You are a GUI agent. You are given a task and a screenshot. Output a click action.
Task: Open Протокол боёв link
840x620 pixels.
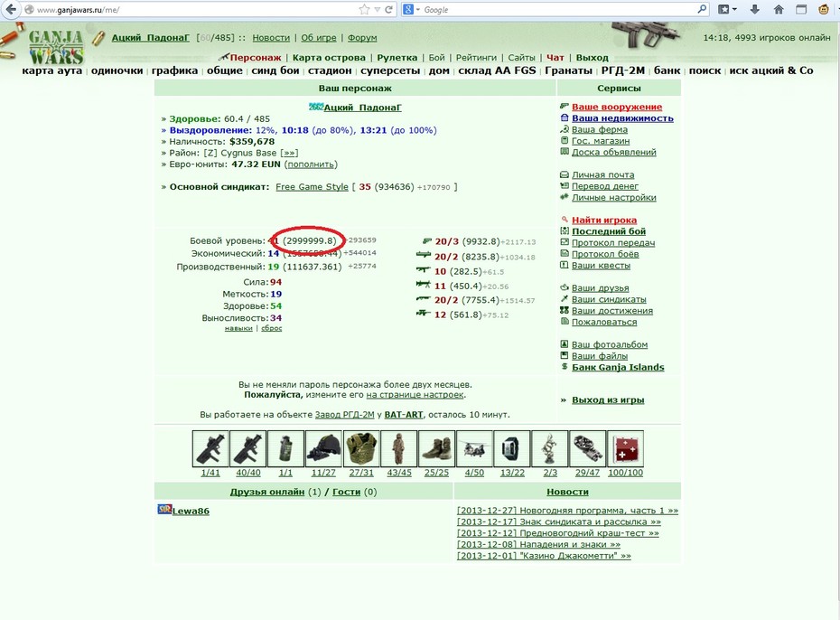click(605, 253)
